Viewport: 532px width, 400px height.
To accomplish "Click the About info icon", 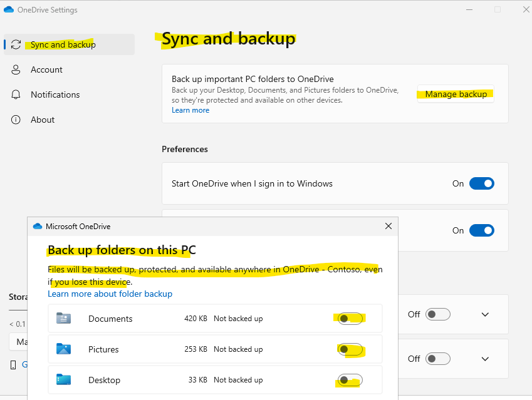I will click(16, 120).
